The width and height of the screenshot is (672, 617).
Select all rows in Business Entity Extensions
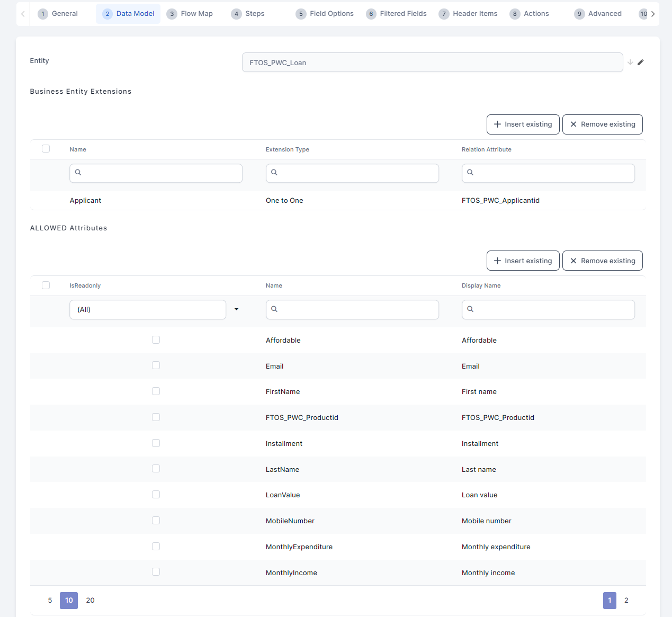(x=46, y=149)
